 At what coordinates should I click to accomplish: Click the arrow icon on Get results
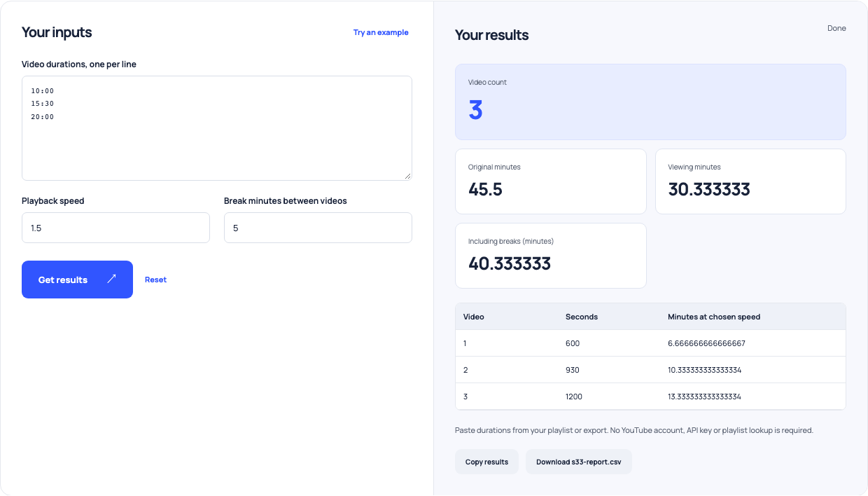point(111,279)
